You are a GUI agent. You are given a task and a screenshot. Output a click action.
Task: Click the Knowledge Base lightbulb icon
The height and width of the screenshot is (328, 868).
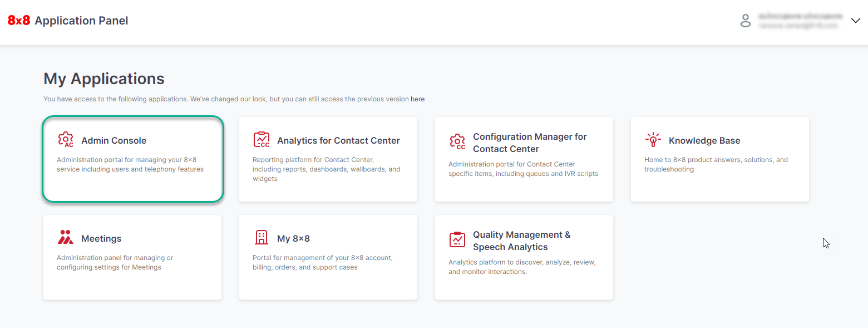(653, 140)
